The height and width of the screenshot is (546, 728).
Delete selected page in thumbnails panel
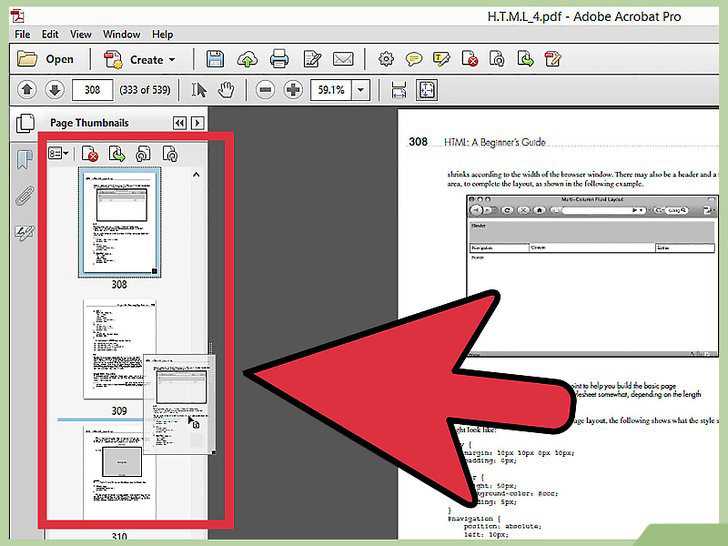click(x=90, y=154)
